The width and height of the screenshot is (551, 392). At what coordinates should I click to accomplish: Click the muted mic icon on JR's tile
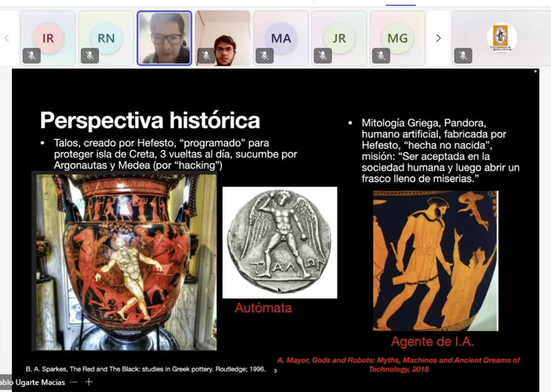coord(322,56)
